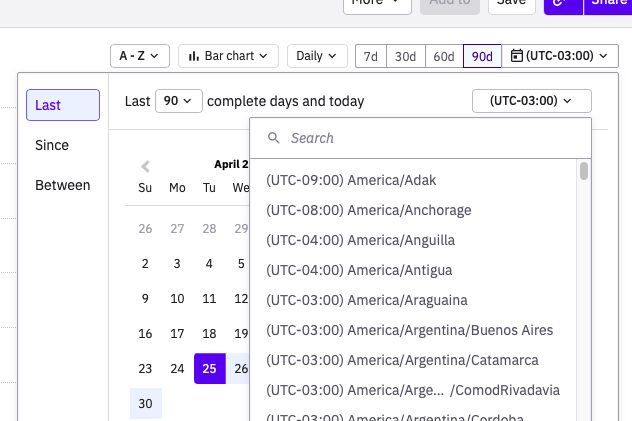The width and height of the screenshot is (632, 421).
Task: Click the Share button
Action: 608,3
